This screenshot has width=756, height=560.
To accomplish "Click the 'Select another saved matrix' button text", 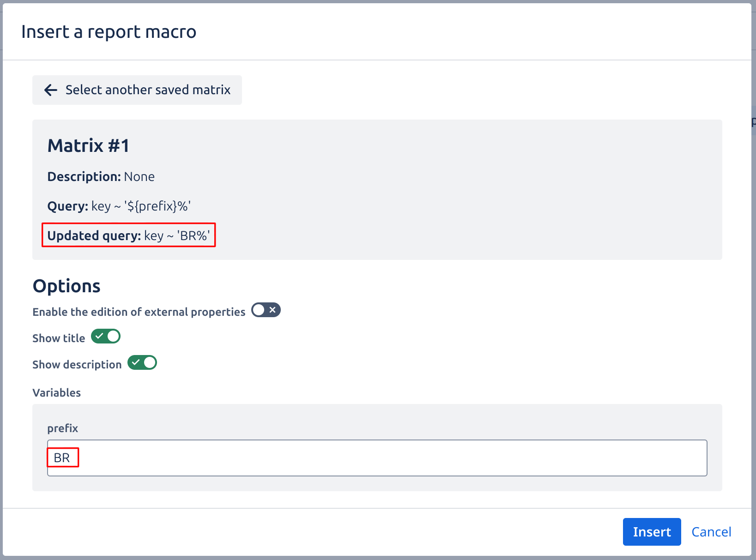I will 148,90.
